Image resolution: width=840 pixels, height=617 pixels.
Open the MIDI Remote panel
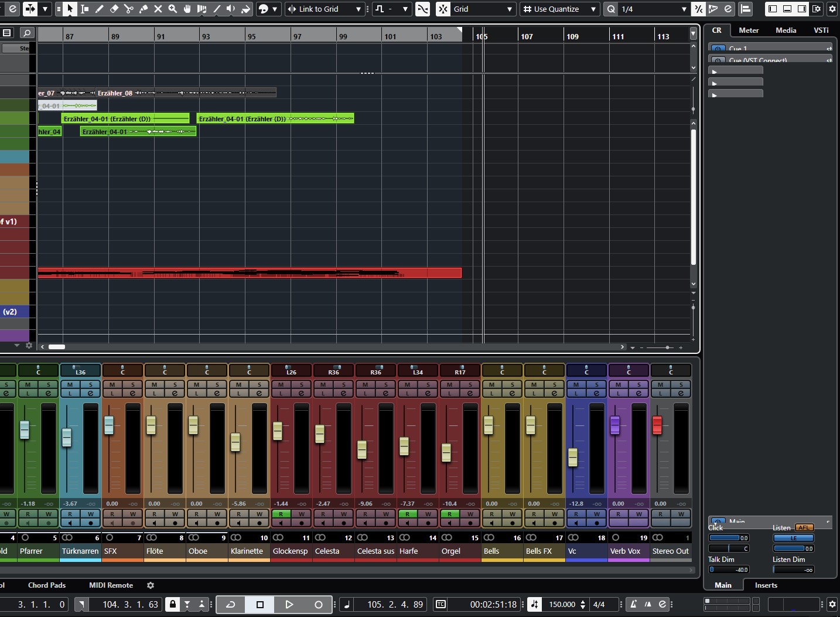[111, 585]
